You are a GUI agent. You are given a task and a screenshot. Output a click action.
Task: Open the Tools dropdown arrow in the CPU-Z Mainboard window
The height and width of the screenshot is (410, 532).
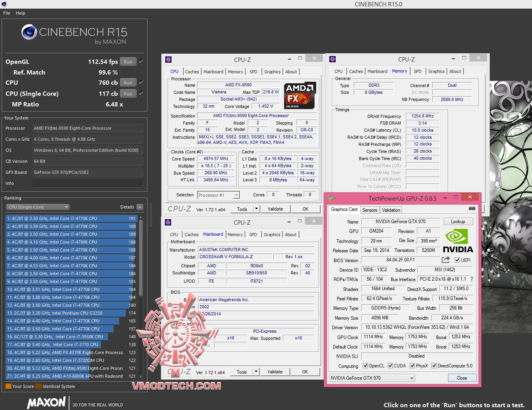[x=256, y=372]
